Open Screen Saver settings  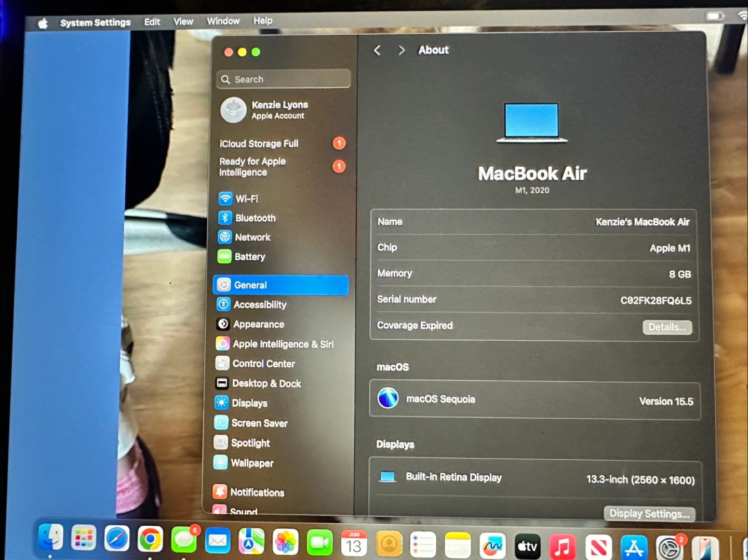pyautogui.click(x=251, y=423)
